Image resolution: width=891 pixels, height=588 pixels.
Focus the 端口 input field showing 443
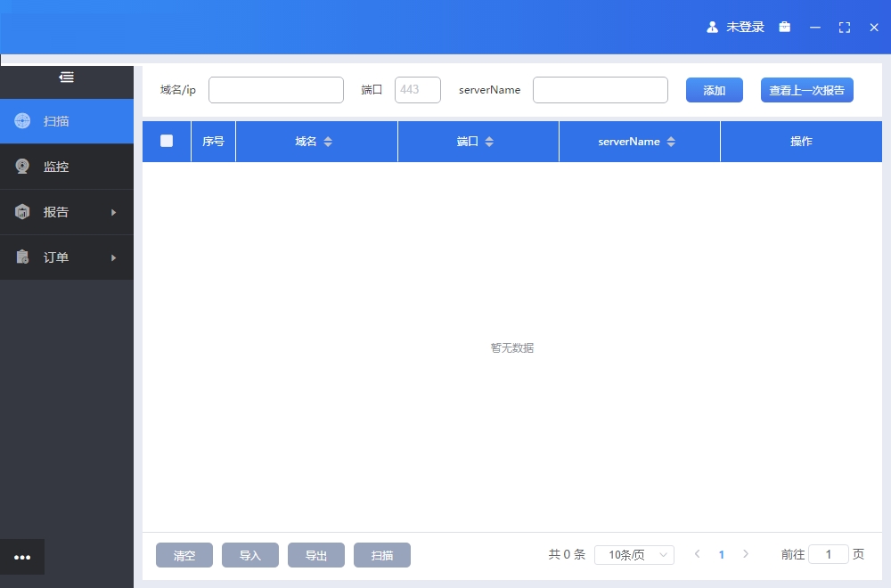click(418, 90)
